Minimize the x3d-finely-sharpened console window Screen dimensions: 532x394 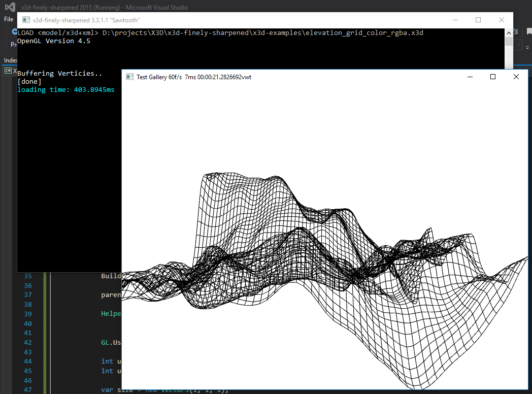click(x=455, y=20)
